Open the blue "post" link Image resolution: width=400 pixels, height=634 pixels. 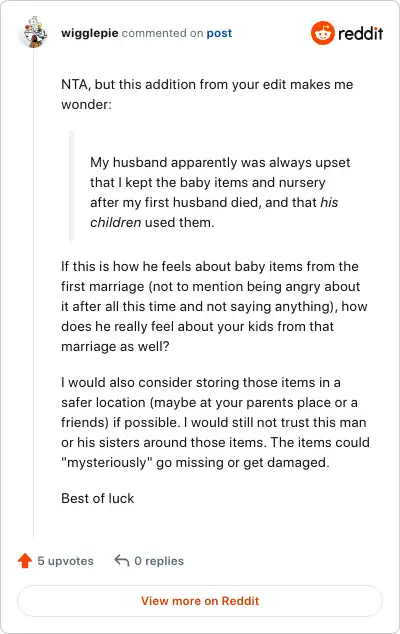tap(219, 33)
